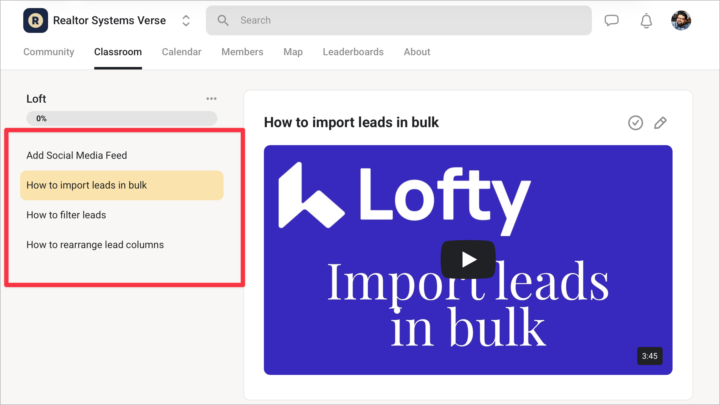Select the How to import leads in bulk lesson
This screenshot has height=405, width=720.
pyautogui.click(x=122, y=185)
